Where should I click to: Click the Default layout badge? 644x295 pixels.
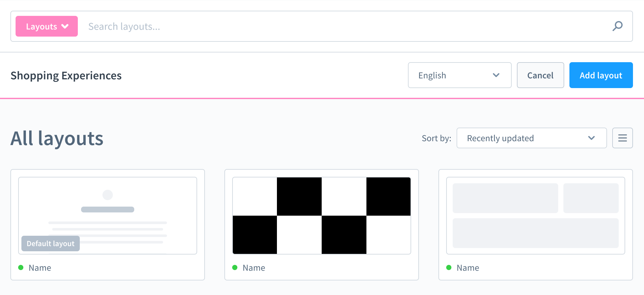click(51, 244)
